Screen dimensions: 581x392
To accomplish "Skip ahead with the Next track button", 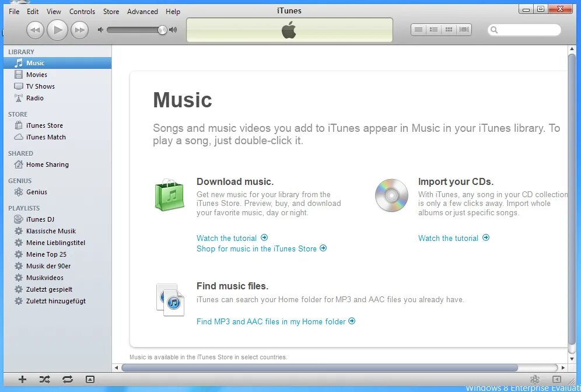I will (x=79, y=30).
